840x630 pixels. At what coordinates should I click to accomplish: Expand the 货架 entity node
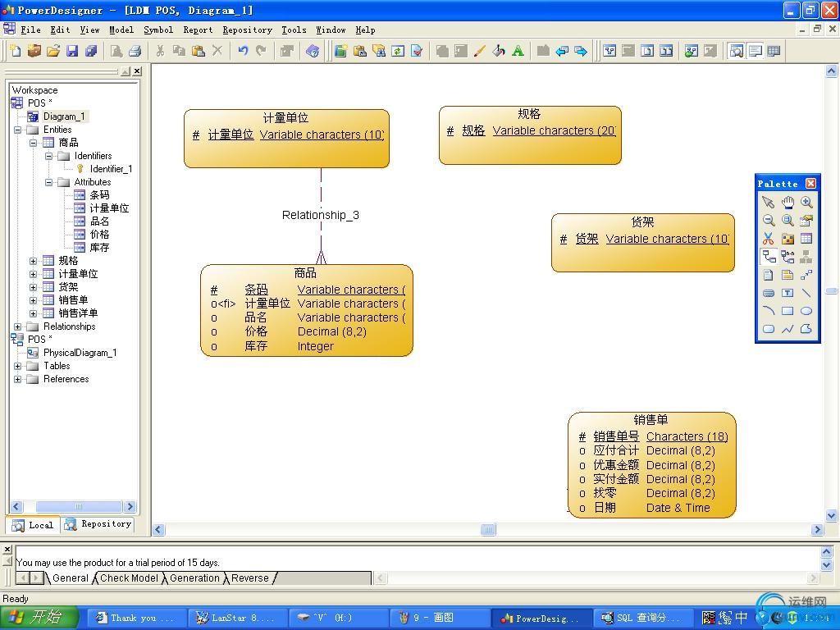click(33, 287)
